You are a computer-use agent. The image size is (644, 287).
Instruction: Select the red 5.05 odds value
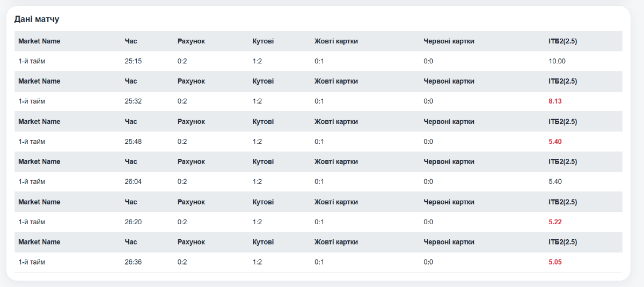[x=555, y=262]
